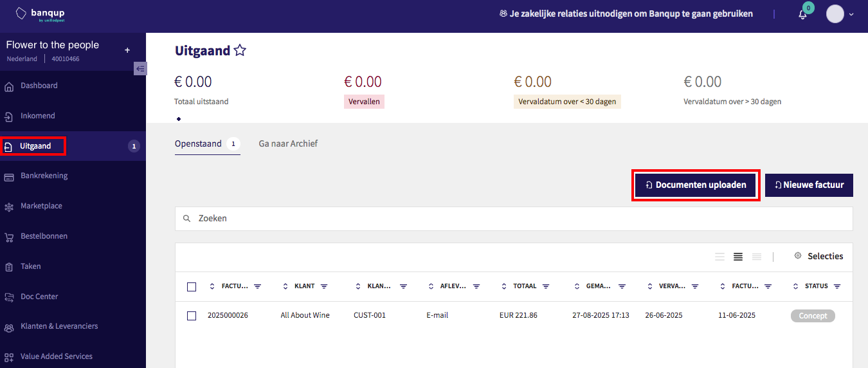Check the invoice 2025000026 row checkbox
The width and height of the screenshot is (868, 368).
click(192, 316)
